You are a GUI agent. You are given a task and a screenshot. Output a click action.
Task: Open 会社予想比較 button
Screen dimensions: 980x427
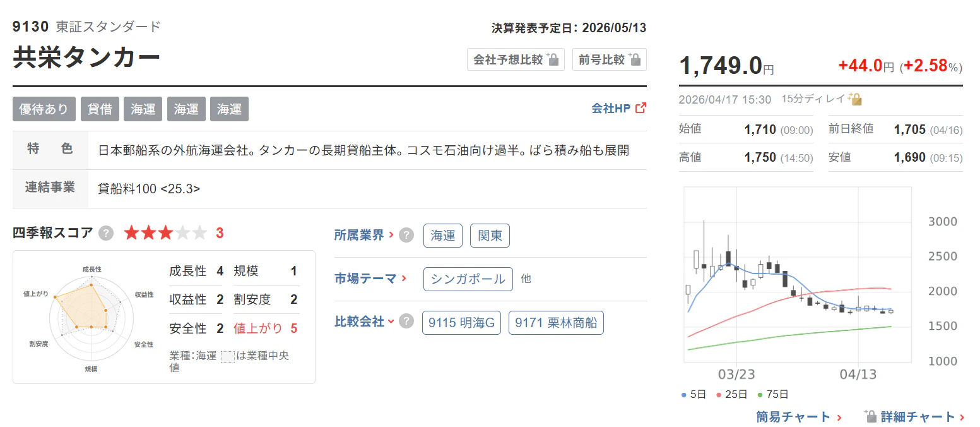[x=516, y=60]
